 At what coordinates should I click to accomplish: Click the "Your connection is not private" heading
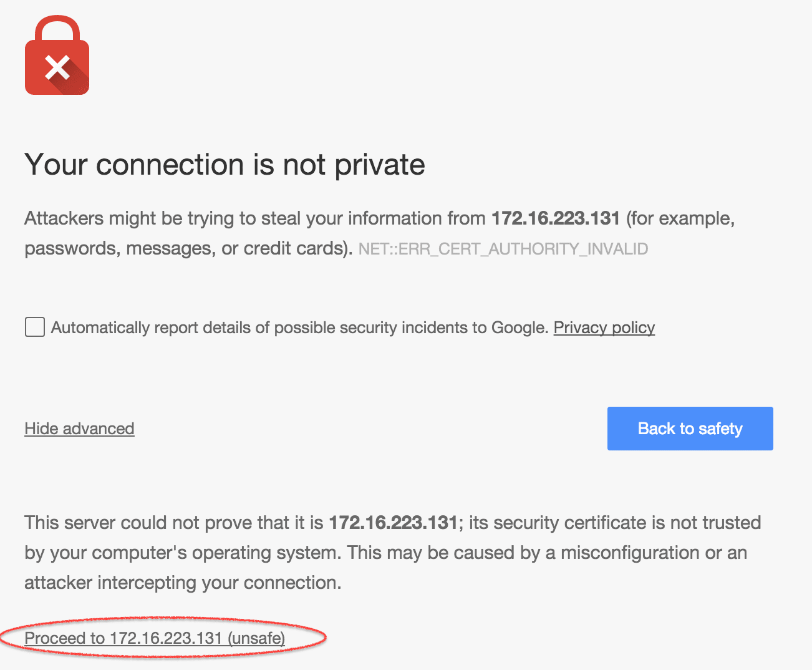[225, 165]
